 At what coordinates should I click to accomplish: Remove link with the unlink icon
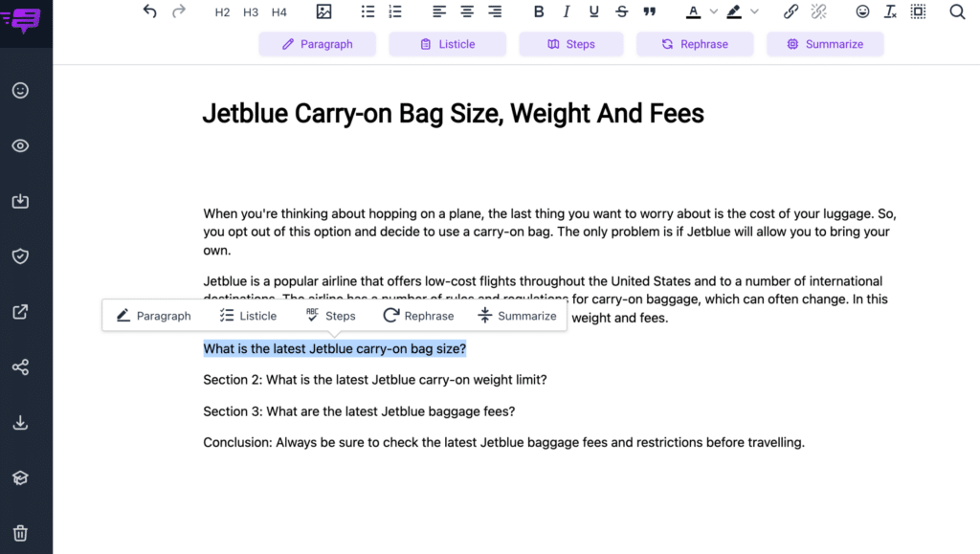point(819,11)
